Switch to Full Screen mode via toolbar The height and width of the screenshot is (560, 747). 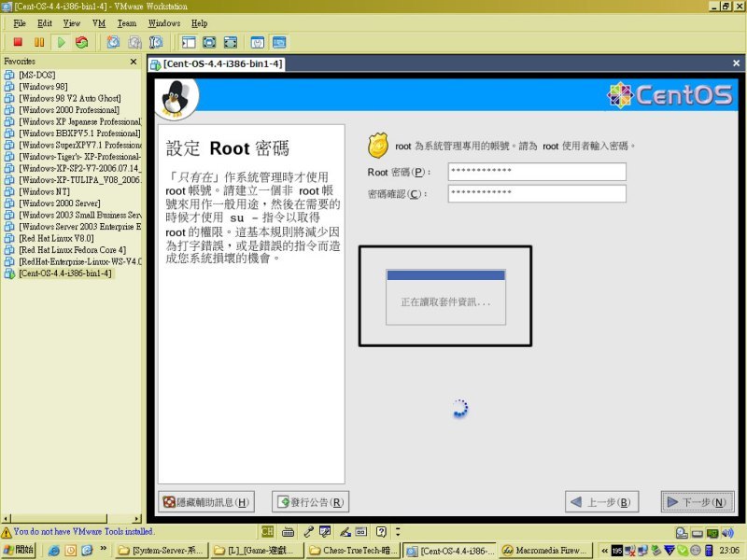[x=209, y=42]
